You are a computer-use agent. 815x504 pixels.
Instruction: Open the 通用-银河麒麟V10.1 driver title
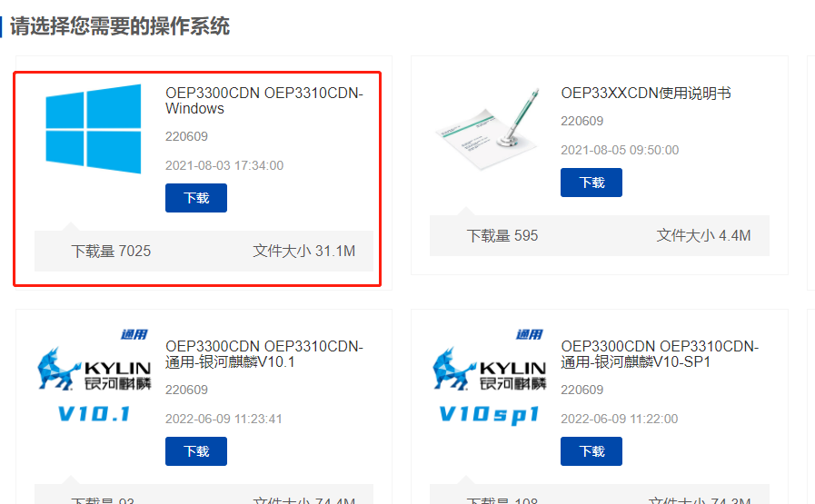tap(264, 354)
